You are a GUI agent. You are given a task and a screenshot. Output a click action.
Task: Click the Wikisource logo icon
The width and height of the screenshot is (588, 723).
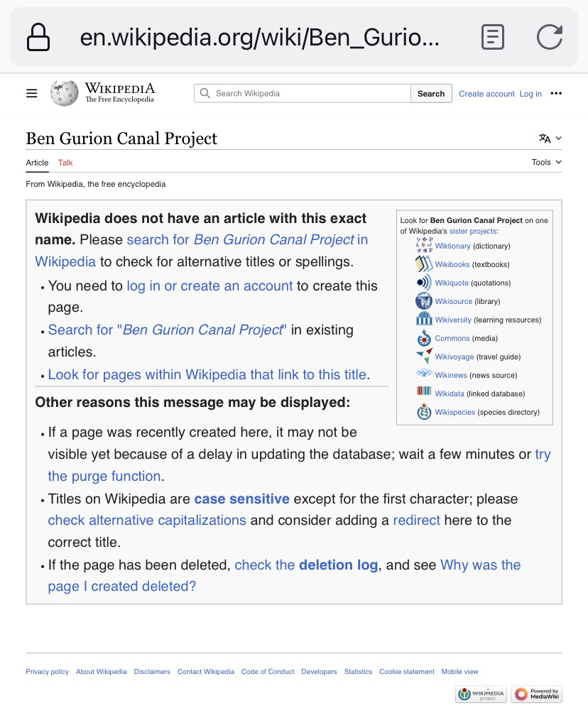424,300
